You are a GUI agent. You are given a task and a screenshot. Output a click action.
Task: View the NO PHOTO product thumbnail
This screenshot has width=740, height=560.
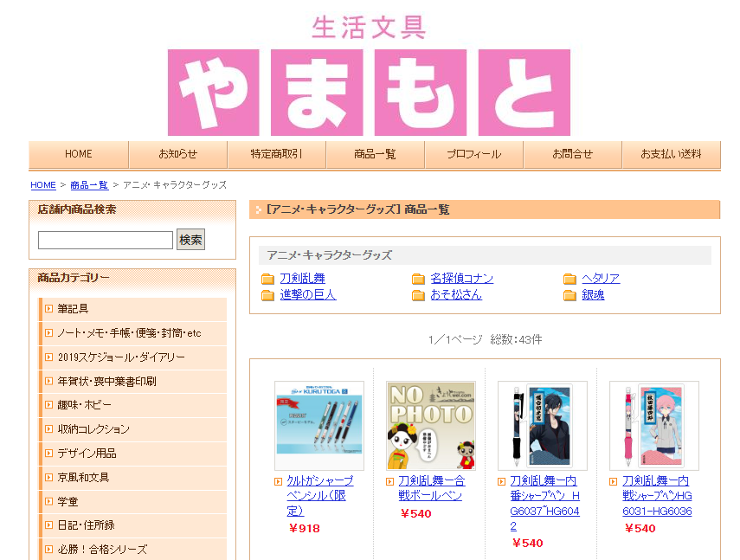click(x=430, y=425)
